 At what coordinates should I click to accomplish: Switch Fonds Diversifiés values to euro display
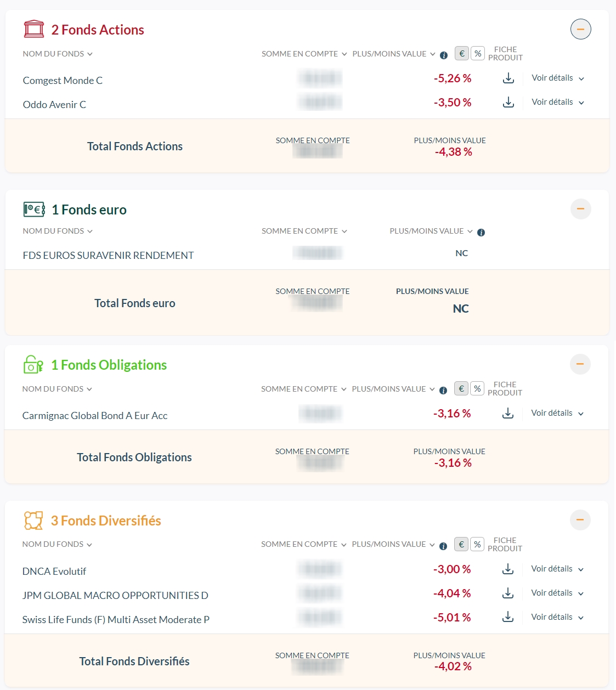click(x=461, y=545)
